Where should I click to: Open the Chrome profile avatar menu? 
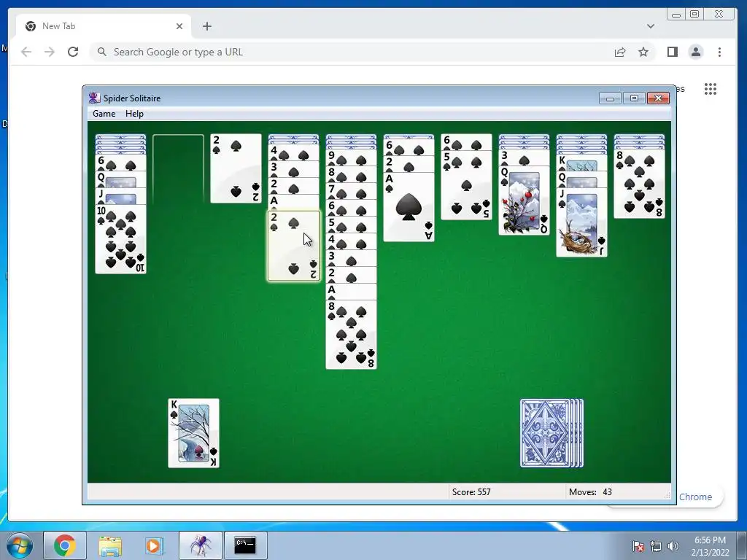pos(696,52)
